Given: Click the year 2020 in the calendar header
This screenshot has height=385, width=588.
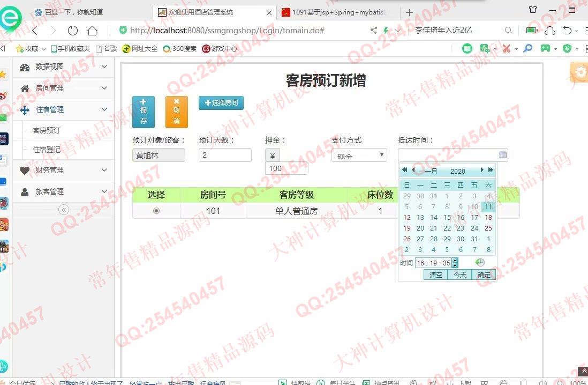Looking at the screenshot, I should (x=458, y=171).
